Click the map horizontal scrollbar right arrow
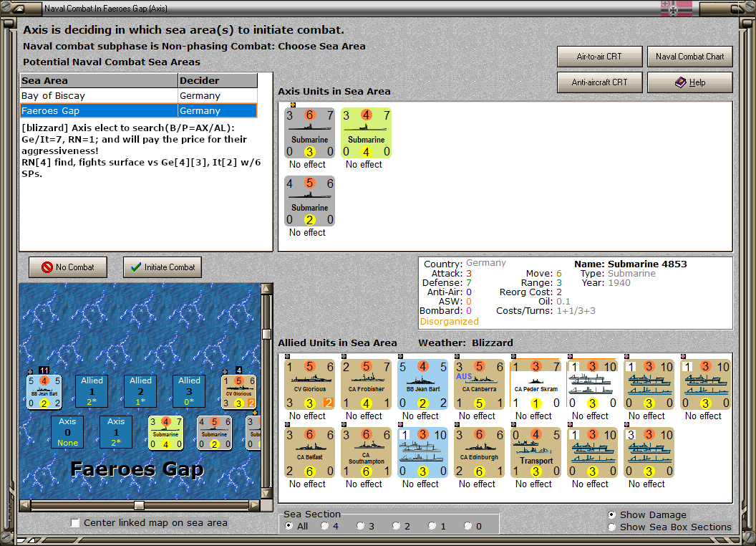This screenshot has width=756, height=546. [x=254, y=505]
